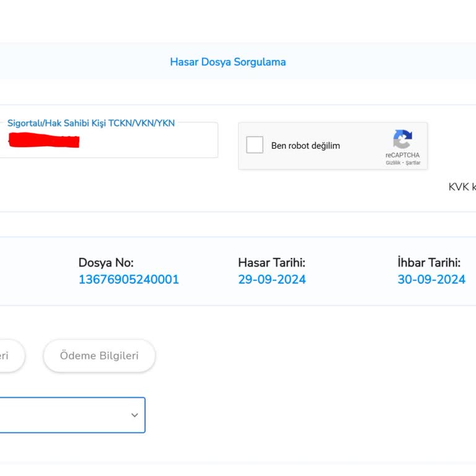Click the 'Hasar Tarihi:' label
Viewport: 476px width, 476px height.
pos(271,263)
